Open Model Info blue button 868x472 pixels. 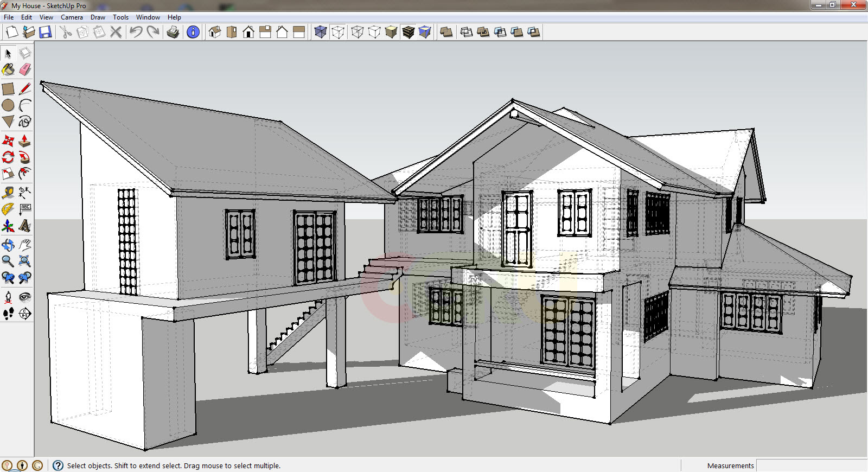(193, 32)
